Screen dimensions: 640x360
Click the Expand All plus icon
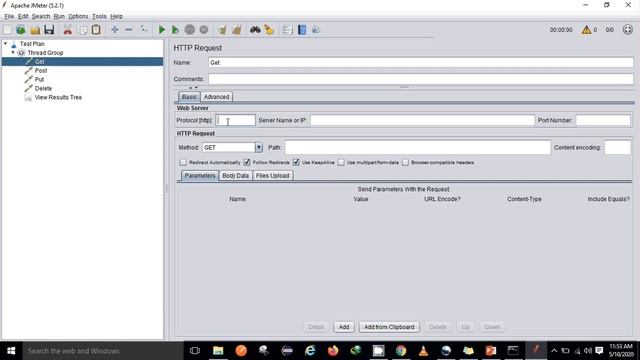pyautogui.click(x=115, y=30)
